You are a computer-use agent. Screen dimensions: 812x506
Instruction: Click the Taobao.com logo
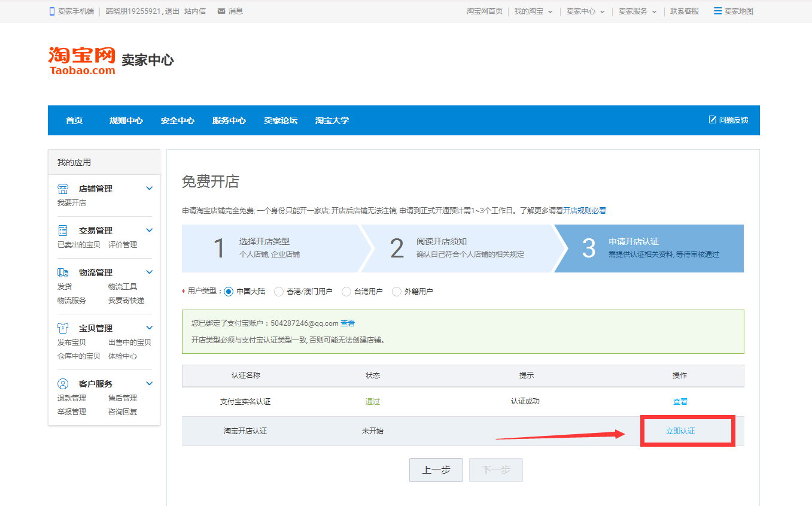click(x=82, y=61)
